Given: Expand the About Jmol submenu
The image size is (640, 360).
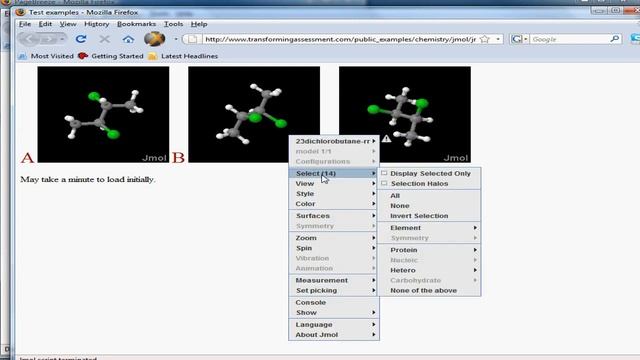Looking at the screenshot, I should [x=334, y=335].
